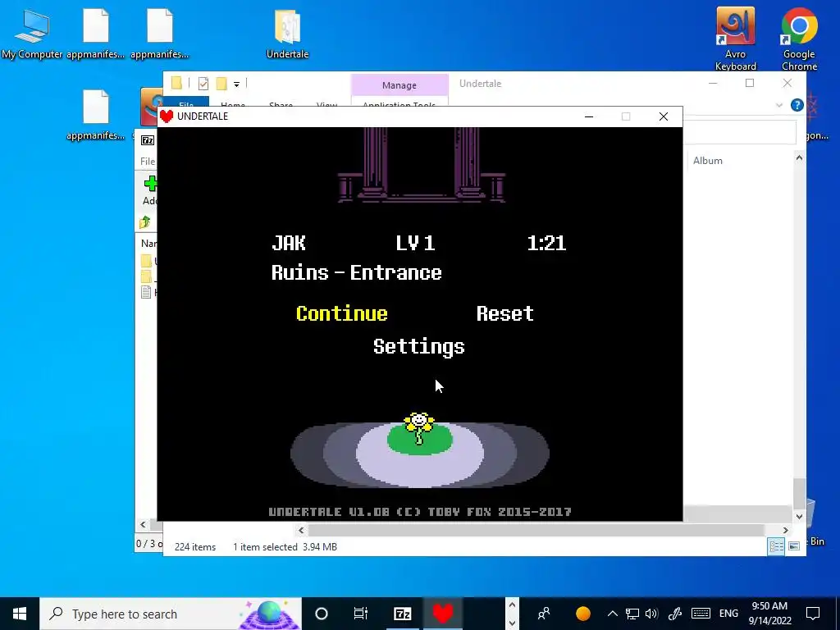Click the taskbar toolbar scroll up arrow
This screenshot has height=630, width=840.
512,605
